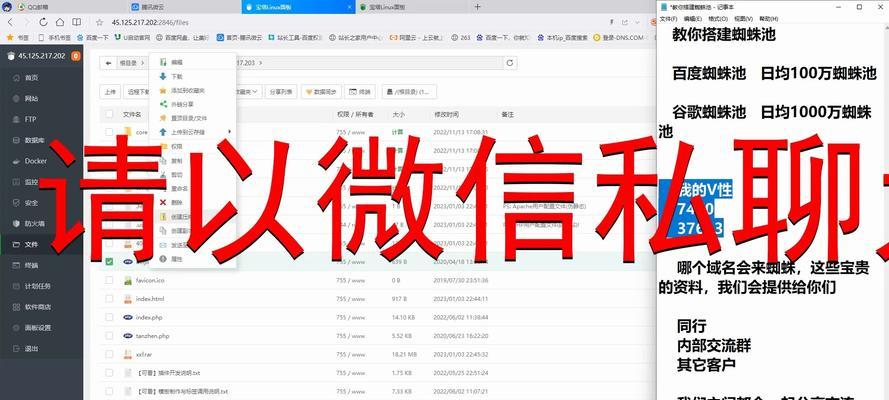The height and width of the screenshot is (400, 889).
Task: Tick the checkbox for 插件开发说明.txt
Action: coord(109,373)
